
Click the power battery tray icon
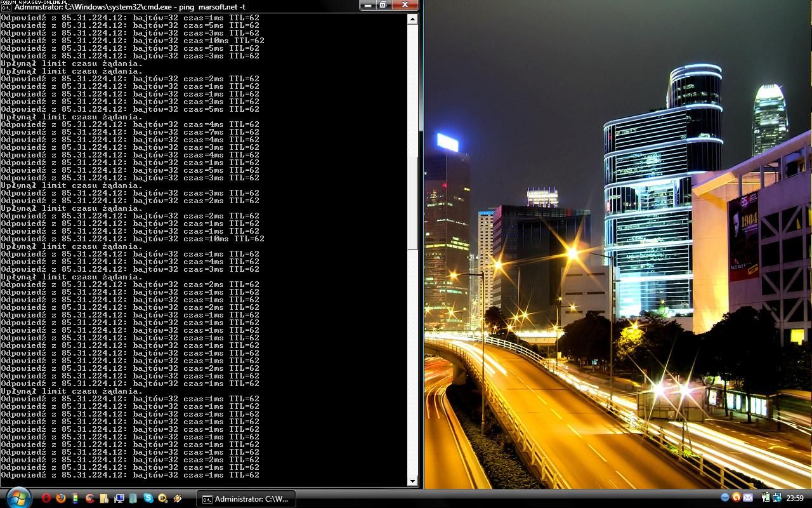[x=766, y=497]
